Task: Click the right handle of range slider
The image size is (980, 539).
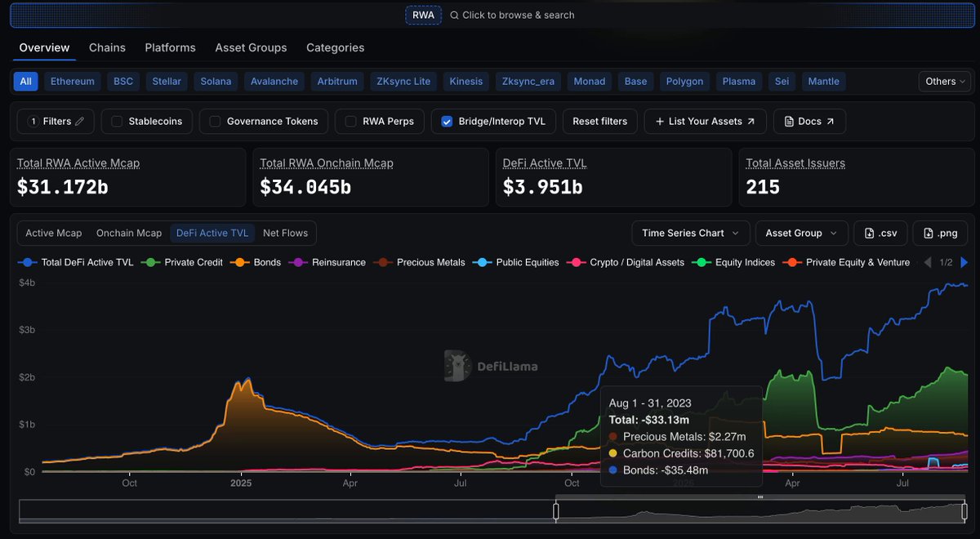Action: coord(964,511)
